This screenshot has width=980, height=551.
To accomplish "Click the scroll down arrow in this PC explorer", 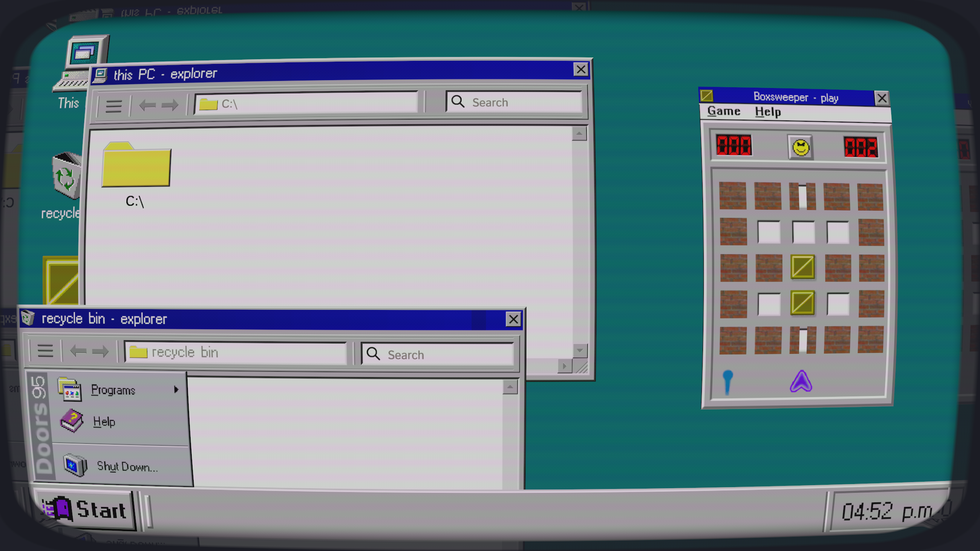I will pyautogui.click(x=580, y=350).
